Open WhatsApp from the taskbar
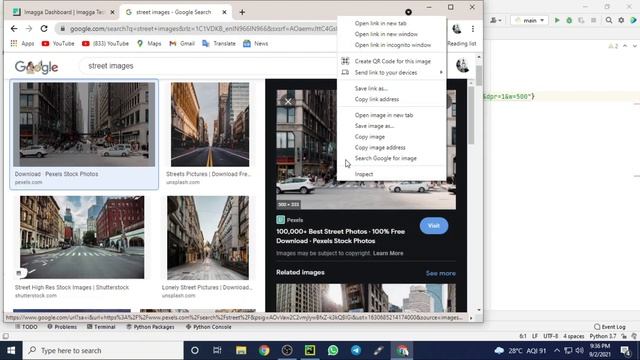 (333, 350)
